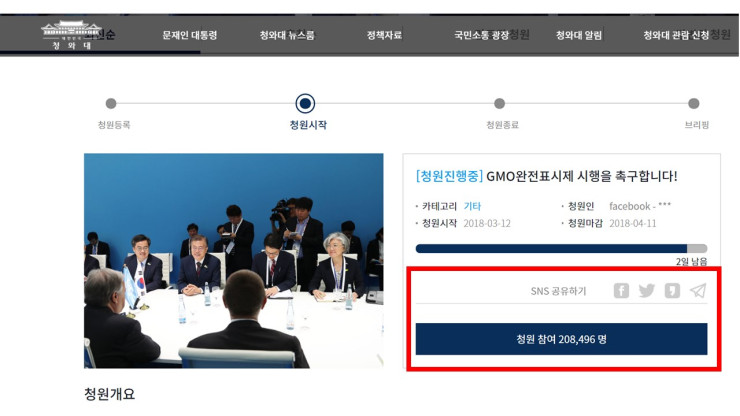Open Blue House logo home page
Viewport: 740px width, 416px height.
tap(71, 35)
